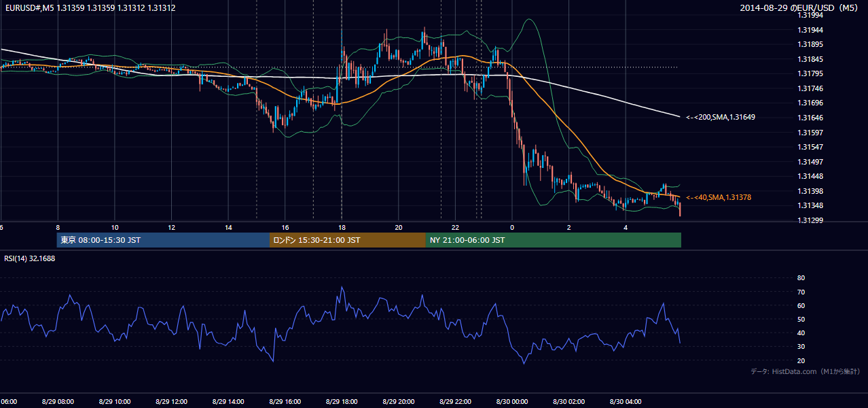Screen dimensions: 868x408
Task: Click price axis value 1.31398
Action: pos(810,191)
